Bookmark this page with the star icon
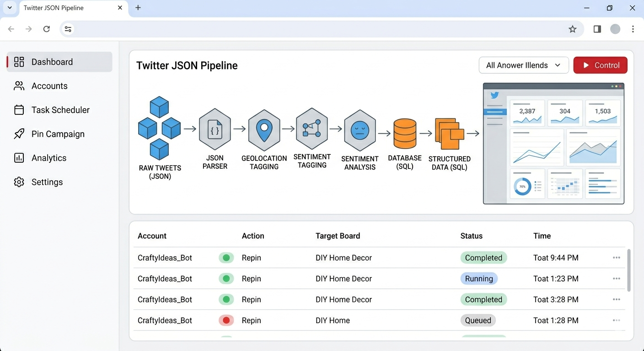644x351 pixels. click(x=573, y=29)
